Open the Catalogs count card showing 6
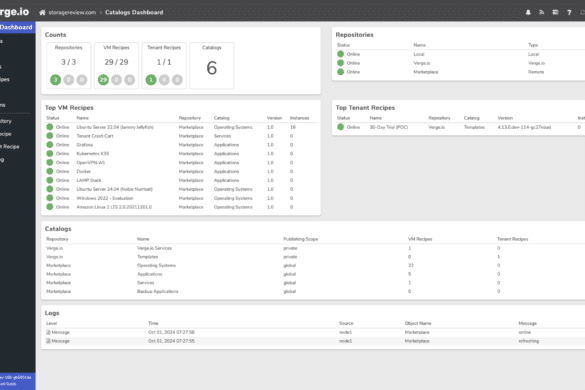 [212, 66]
